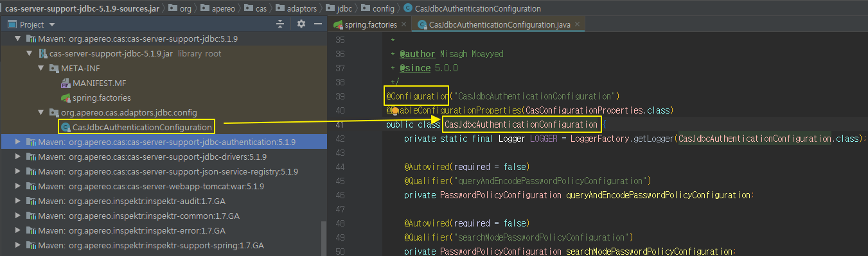Image resolution: width=868 pixels, height=256 pixels.
Task: Collapse the META-INF folder
Action: point(40,68)
